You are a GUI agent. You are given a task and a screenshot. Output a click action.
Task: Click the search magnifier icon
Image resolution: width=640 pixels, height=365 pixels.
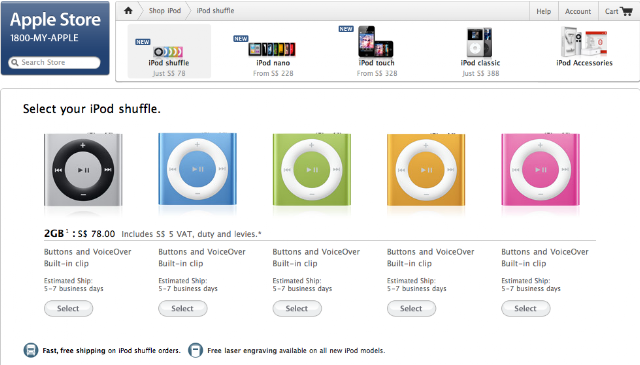point(15,62)
